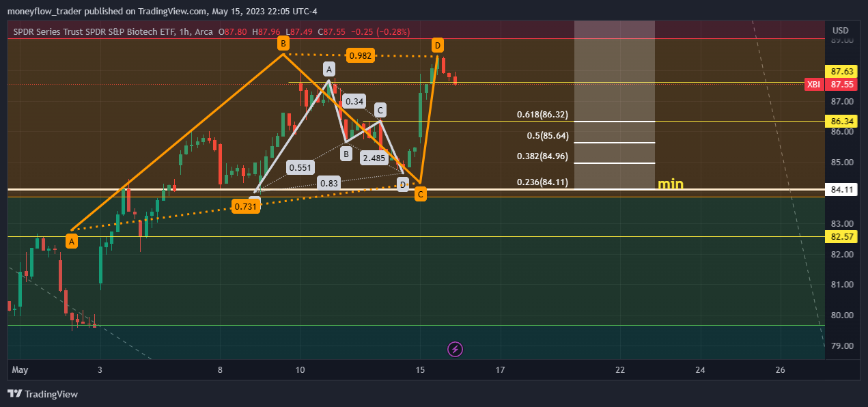Click the moneyflow_trader published header text
Viewport: 868px width, 407px height.
(x=161, y=11)
